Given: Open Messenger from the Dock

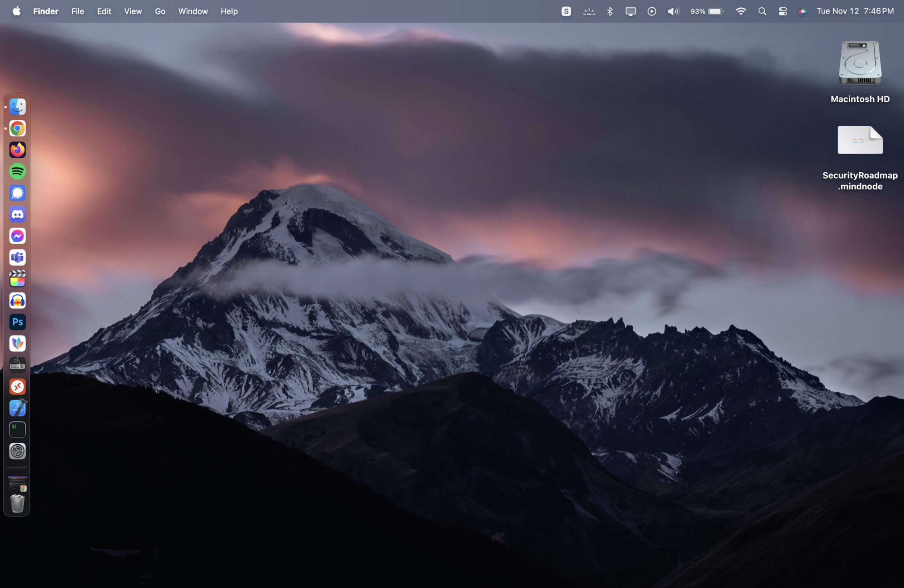Looking at the screenshot, I should [x=17, y=236].
